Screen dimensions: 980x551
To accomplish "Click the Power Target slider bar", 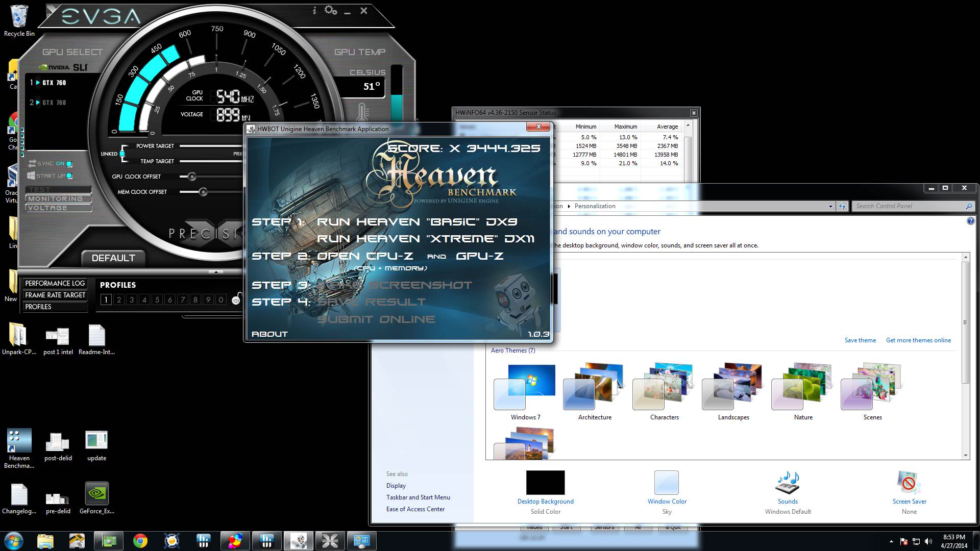I will (x=211, y=146).
